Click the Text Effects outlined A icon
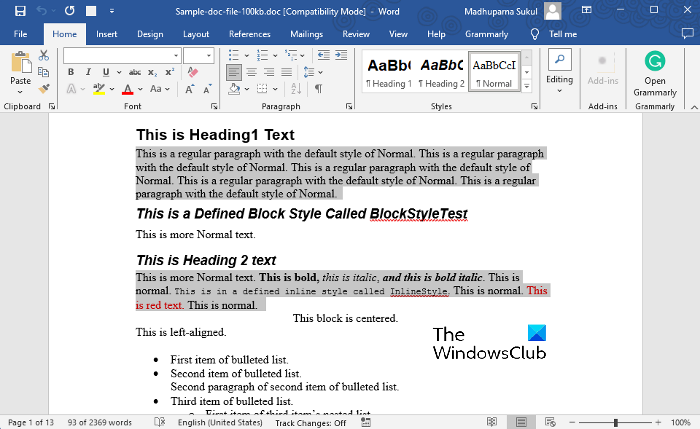 click(71, 89)
